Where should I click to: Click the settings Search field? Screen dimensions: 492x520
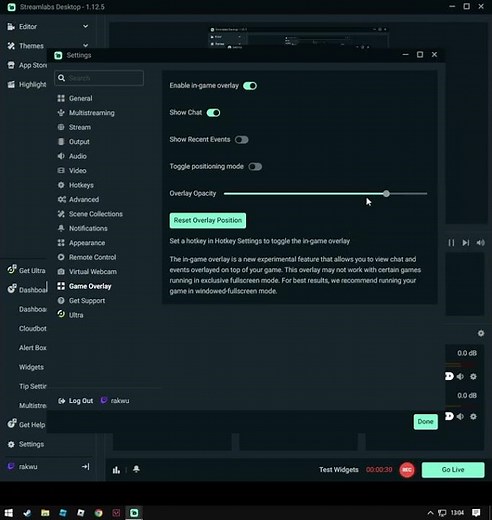click(x=99, y=78)
